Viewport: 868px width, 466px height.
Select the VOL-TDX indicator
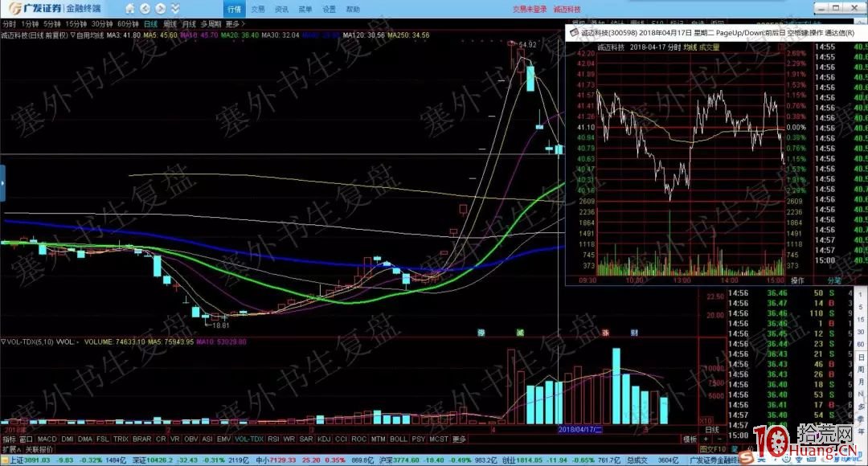(249, 439)
